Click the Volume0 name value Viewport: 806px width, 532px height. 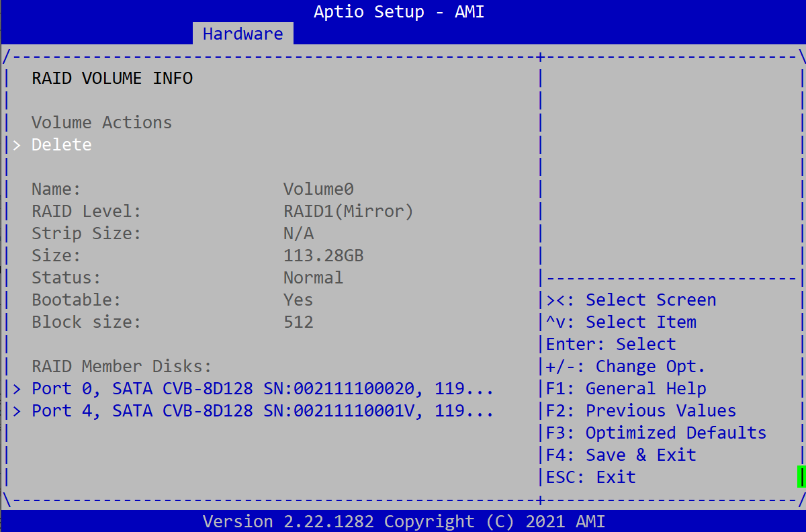click(x=318, y=189)
